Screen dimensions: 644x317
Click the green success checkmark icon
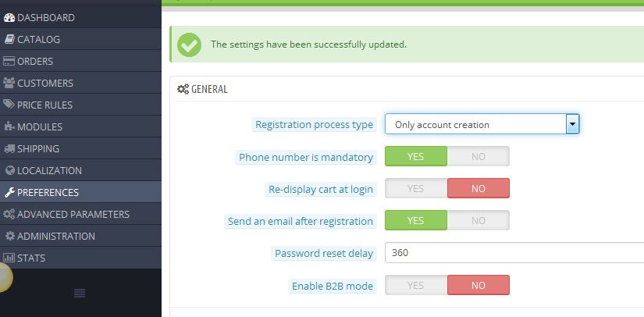[x=189, y=45]
